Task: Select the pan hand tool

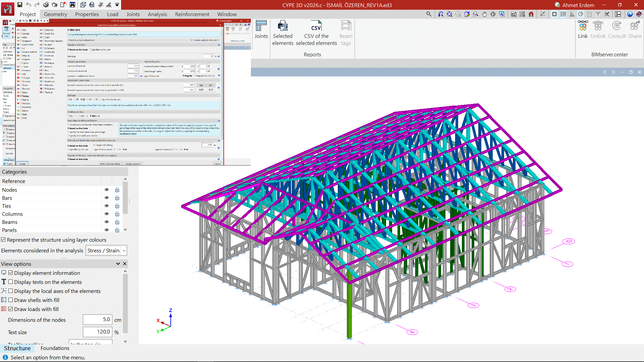Action: click(484, 14)
